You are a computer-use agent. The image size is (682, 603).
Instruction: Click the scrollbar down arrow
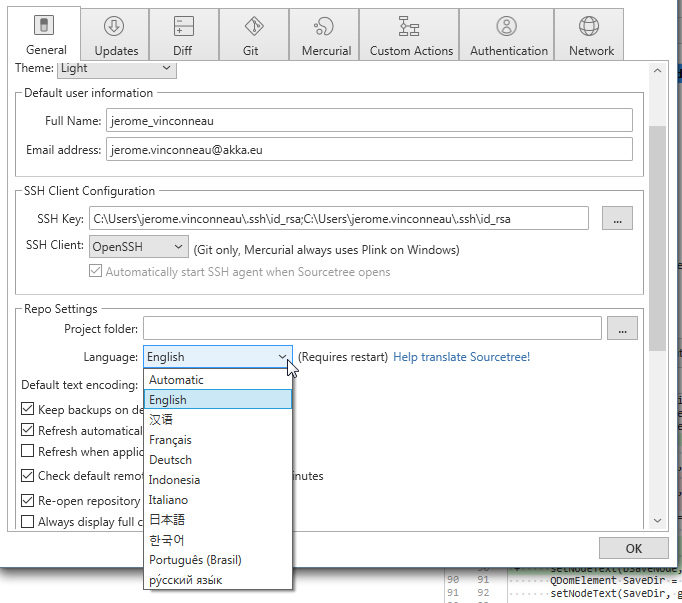tap(657, 520)
